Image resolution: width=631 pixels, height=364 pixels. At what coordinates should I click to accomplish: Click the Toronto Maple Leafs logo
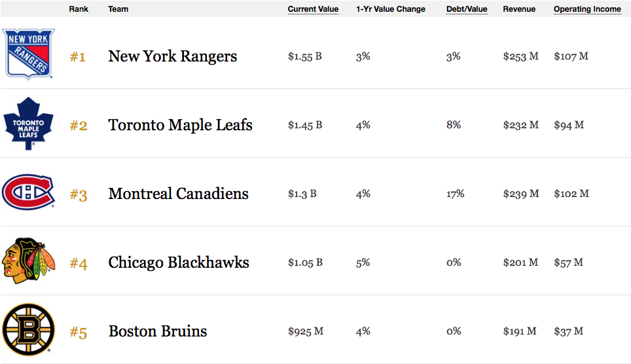[28, 123]
